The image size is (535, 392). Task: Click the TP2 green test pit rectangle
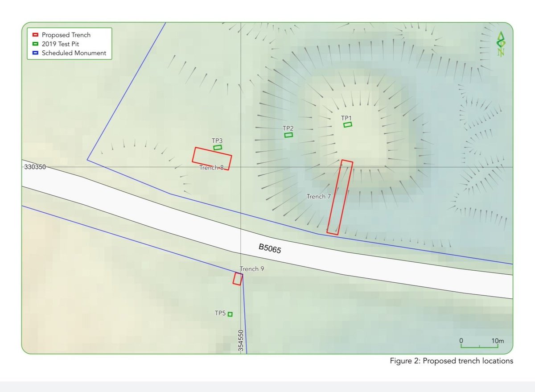pos(288,135)
